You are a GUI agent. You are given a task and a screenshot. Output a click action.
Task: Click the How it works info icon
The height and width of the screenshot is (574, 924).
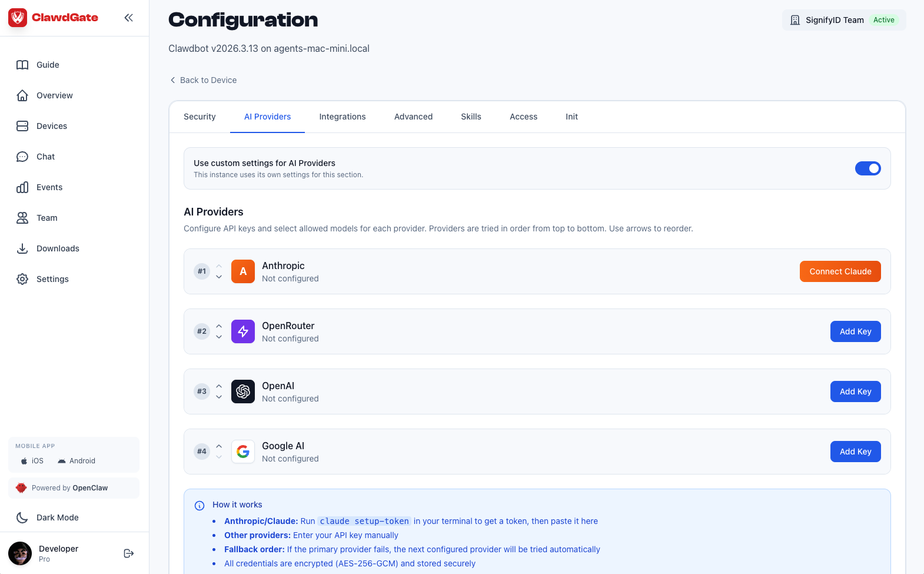[x=200, y=505]
